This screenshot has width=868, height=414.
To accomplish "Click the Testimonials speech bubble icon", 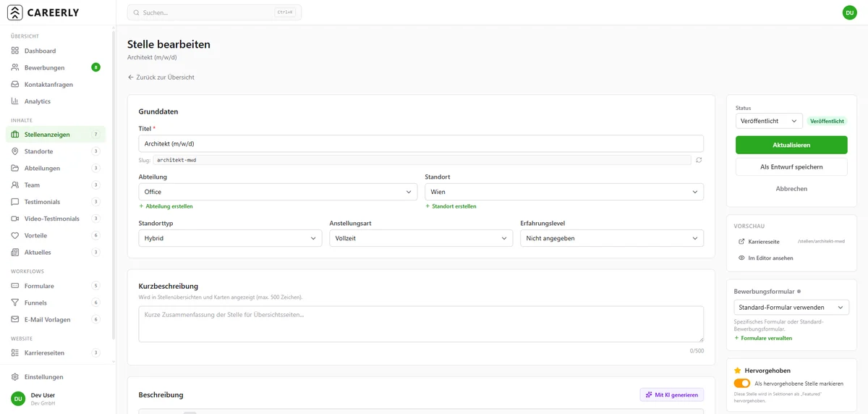I will tap(15, 202).
